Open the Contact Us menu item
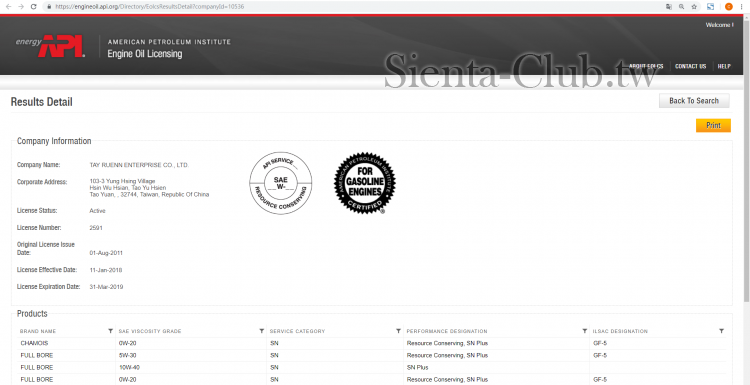This screenshot has height=385, width=750. [x=690, y=66]
